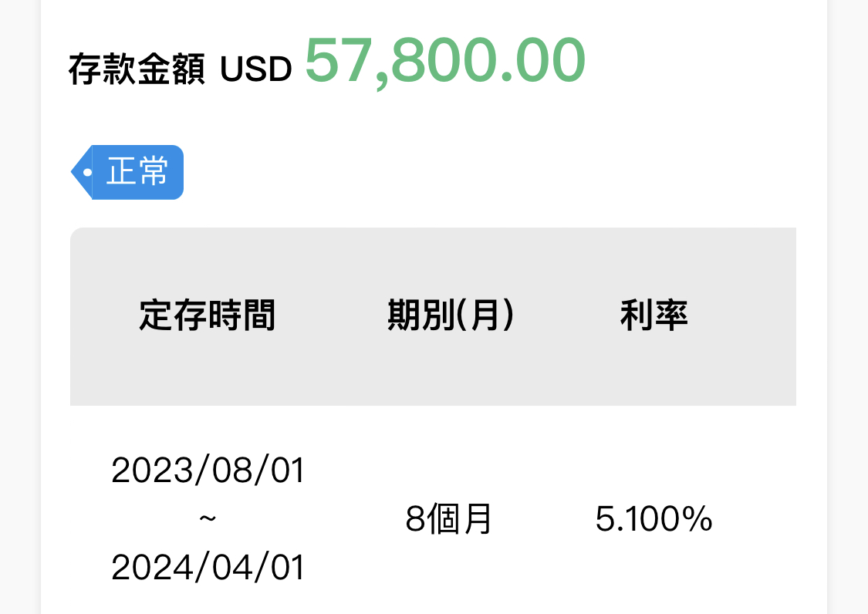Screen dimensions: 868x614
Task: Click white space right of the 正常 tag
Action: click(463, 172)
